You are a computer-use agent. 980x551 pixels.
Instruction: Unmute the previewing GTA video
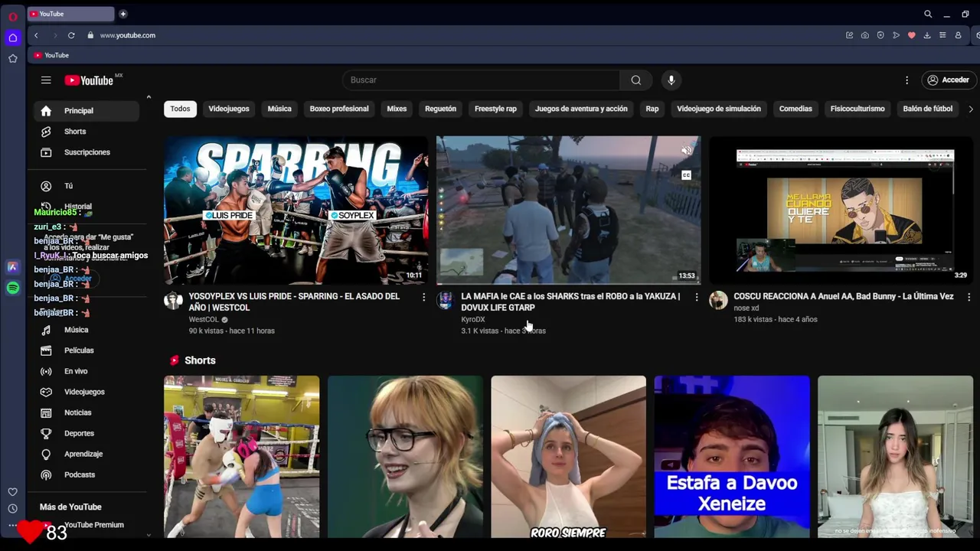pos(687,151)
